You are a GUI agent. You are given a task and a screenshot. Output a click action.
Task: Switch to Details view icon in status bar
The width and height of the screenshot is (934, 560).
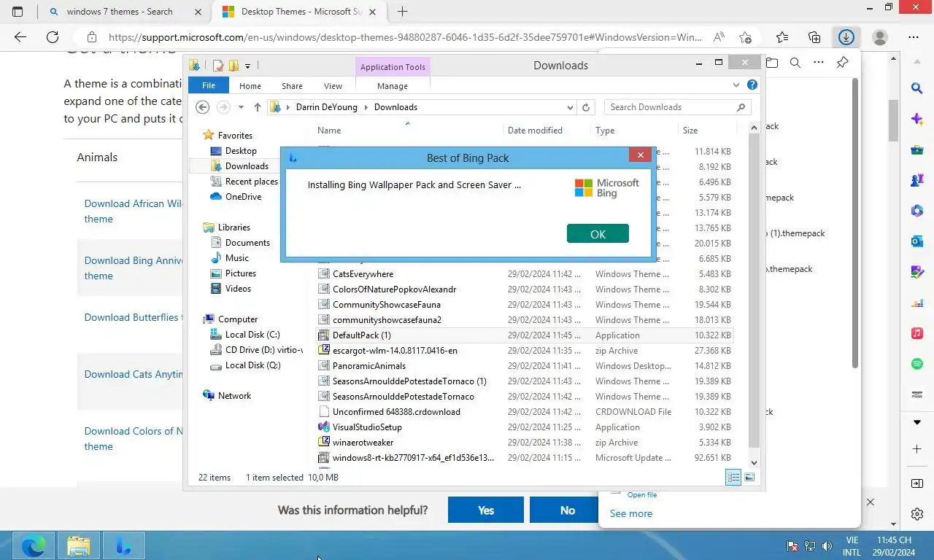click(733, 478)
